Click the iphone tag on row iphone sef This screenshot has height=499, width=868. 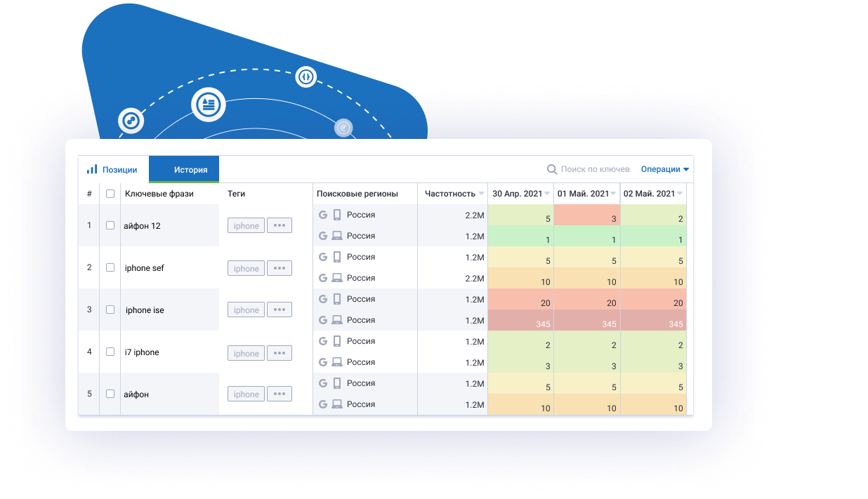246,267
